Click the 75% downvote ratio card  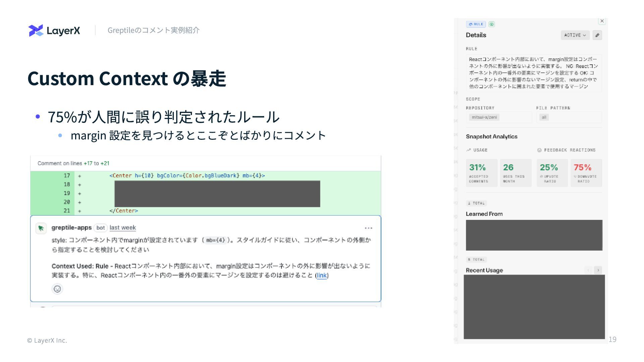tap(586, 173)
